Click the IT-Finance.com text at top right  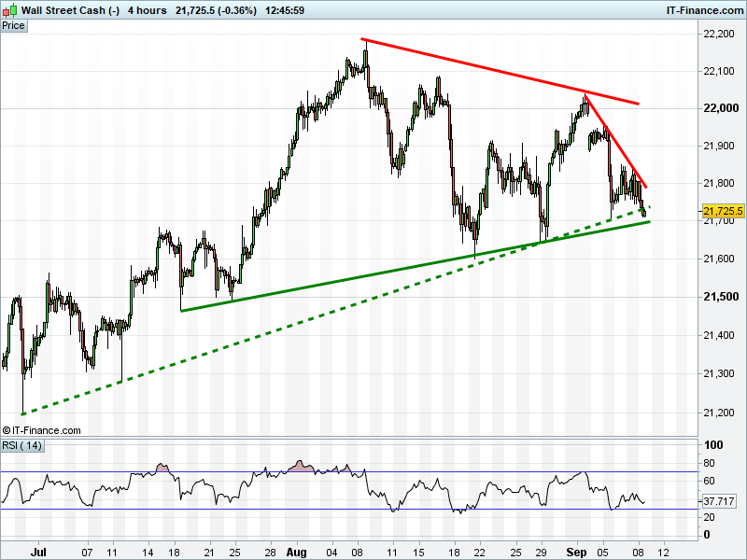(x=705, y=10)
